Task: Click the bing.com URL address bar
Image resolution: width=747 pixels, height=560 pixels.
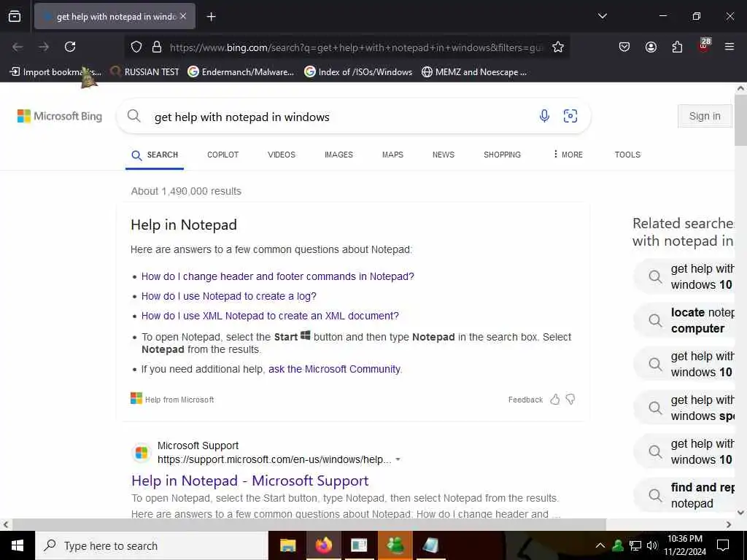Action: point(356,47)
